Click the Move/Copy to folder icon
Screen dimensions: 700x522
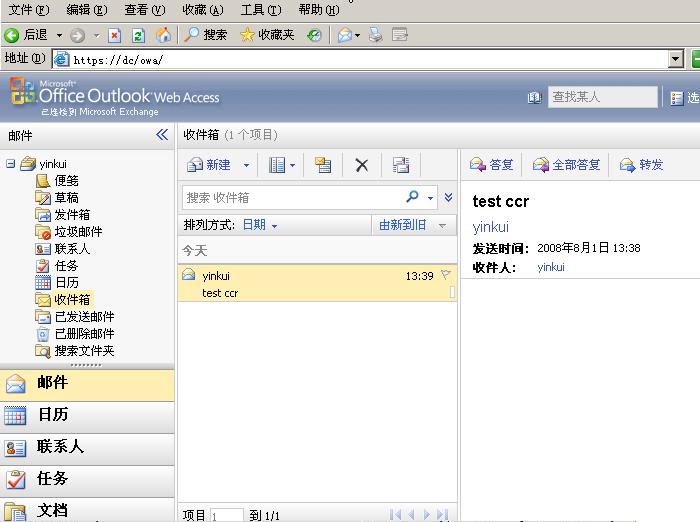point(323,165)
